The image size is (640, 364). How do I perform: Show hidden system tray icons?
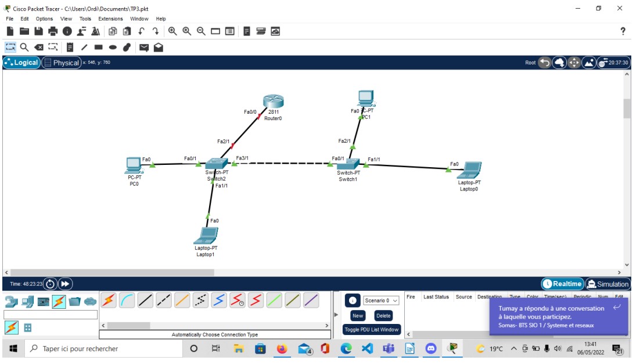click(x=513, y=349)
